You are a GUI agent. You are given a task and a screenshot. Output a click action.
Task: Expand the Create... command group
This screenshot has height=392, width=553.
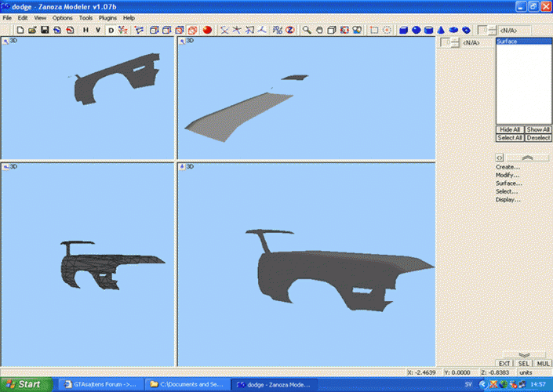pos(508,167)
